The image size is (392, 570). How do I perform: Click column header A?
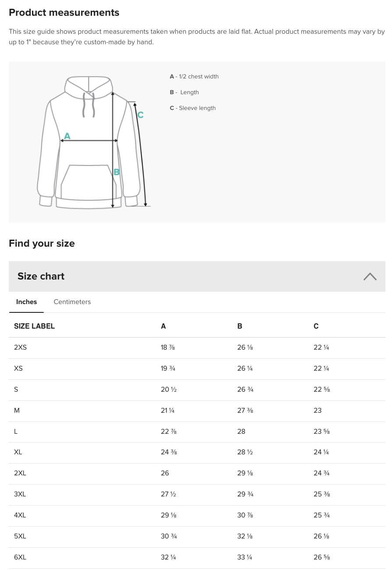click(x=163, y=326)
